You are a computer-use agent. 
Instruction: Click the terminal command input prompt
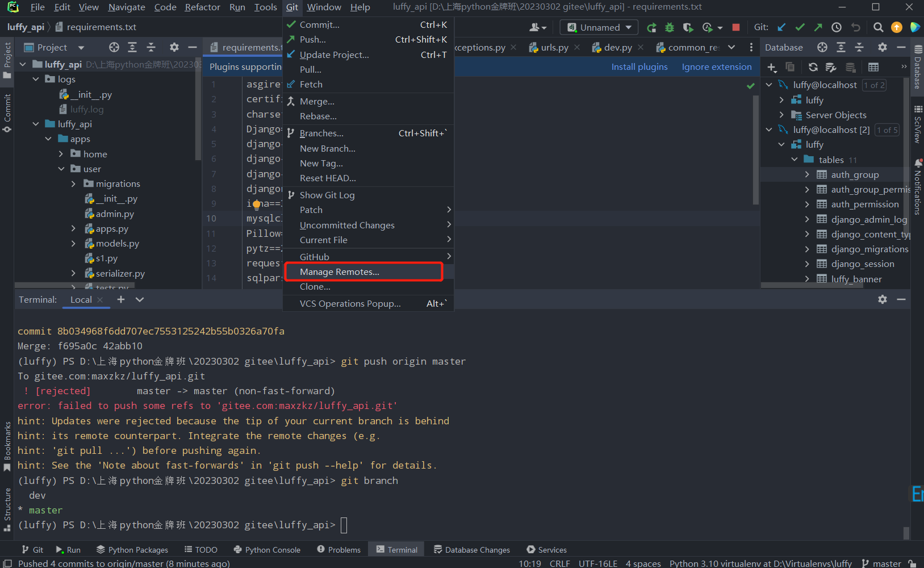pyautogui.click(x=344, y=525)
